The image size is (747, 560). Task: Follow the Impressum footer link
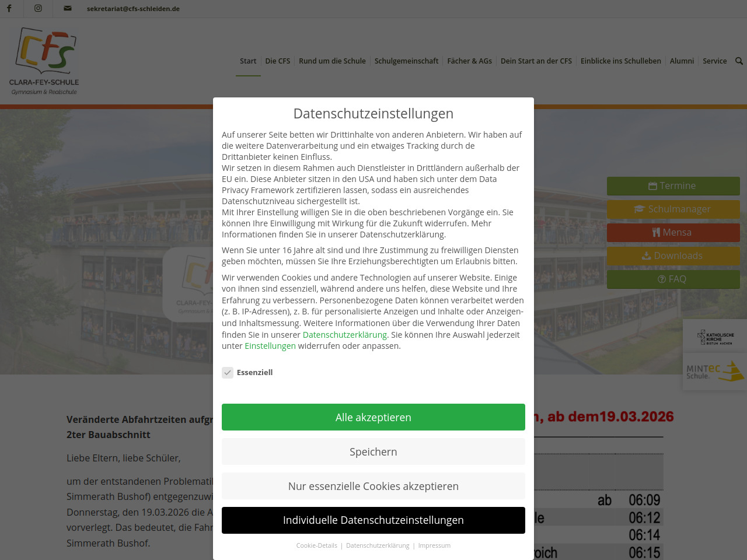click(x=434, y=545)
